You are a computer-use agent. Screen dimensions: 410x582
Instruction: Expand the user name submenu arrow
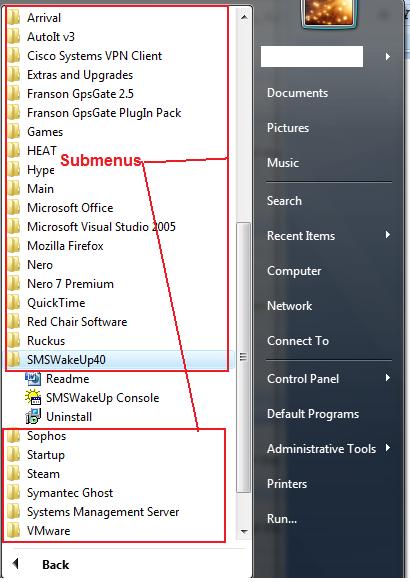click(x=388, y=57)
